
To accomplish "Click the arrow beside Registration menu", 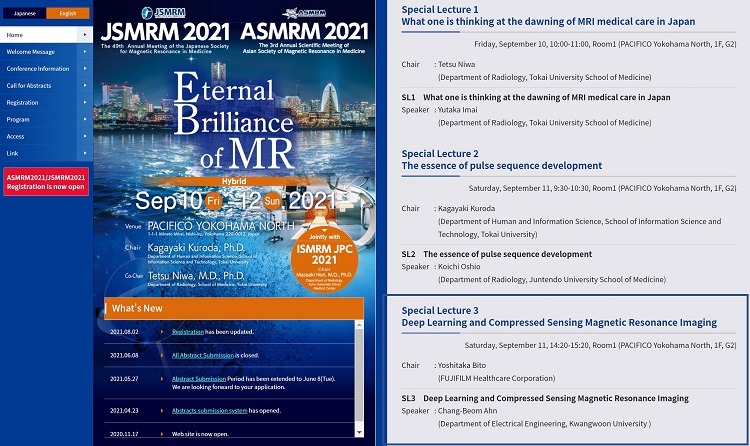I will tap(85, 102).
